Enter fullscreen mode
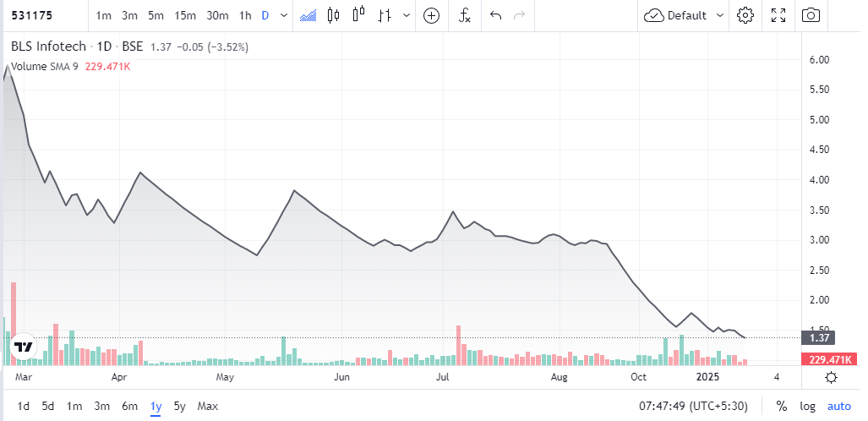 click(x=778, y=15)
